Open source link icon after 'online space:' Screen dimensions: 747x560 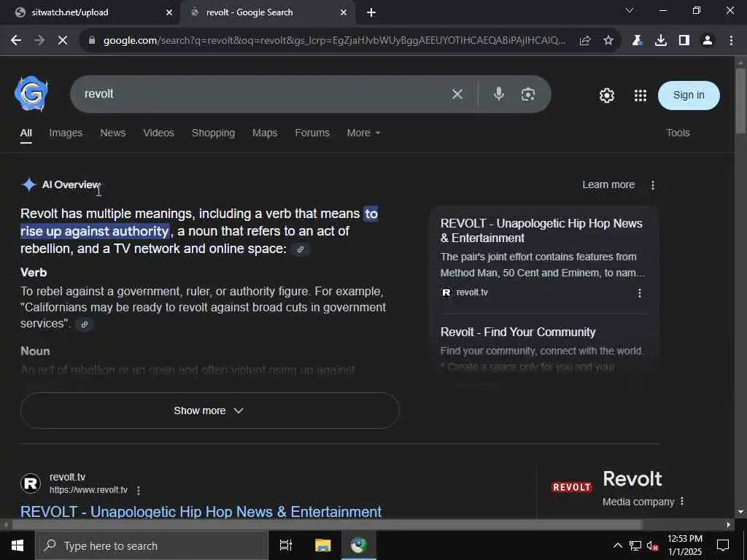coord(300,249)
